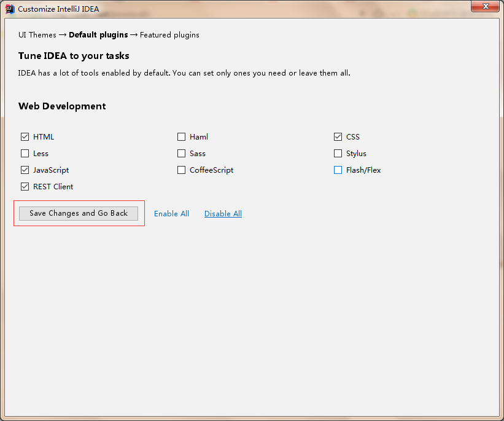This screenshot has height=421, width=504.
Task: Click the UI Themes breadcrumb step
Action: (37, 35)
